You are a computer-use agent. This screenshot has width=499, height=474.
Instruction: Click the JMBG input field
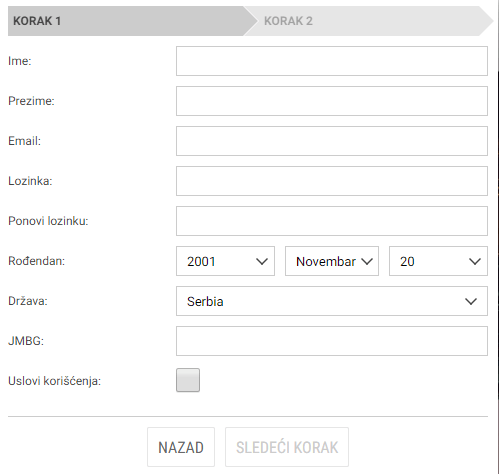(x=332, y=341)
